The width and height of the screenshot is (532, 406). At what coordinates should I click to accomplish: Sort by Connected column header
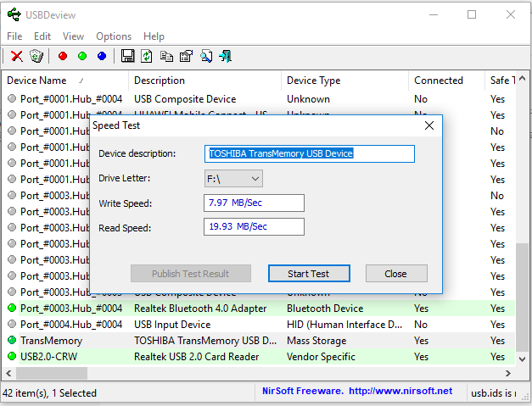446,81
